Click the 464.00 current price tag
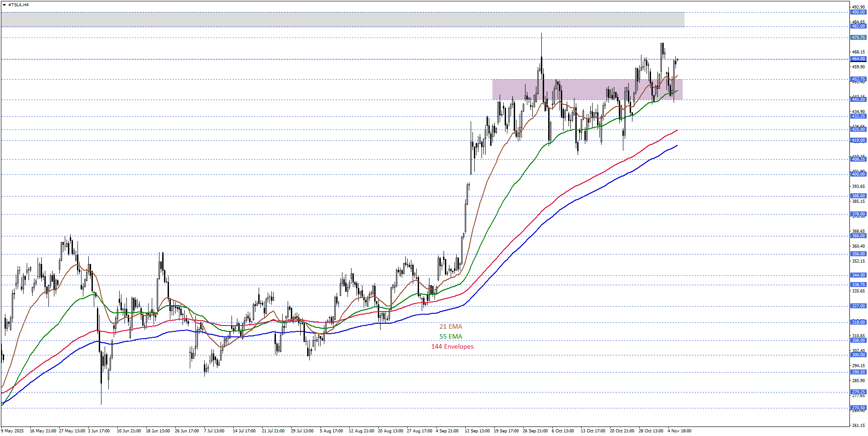 [858, 59]
